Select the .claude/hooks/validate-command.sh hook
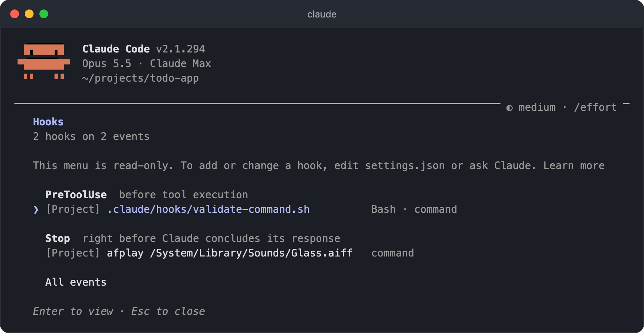Screen dimensions: 644x333 pos(208,209)
